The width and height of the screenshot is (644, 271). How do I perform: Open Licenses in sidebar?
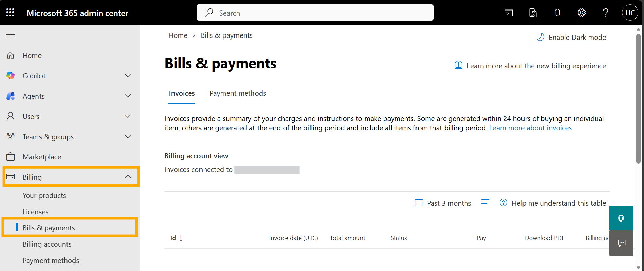click(35, 212)
